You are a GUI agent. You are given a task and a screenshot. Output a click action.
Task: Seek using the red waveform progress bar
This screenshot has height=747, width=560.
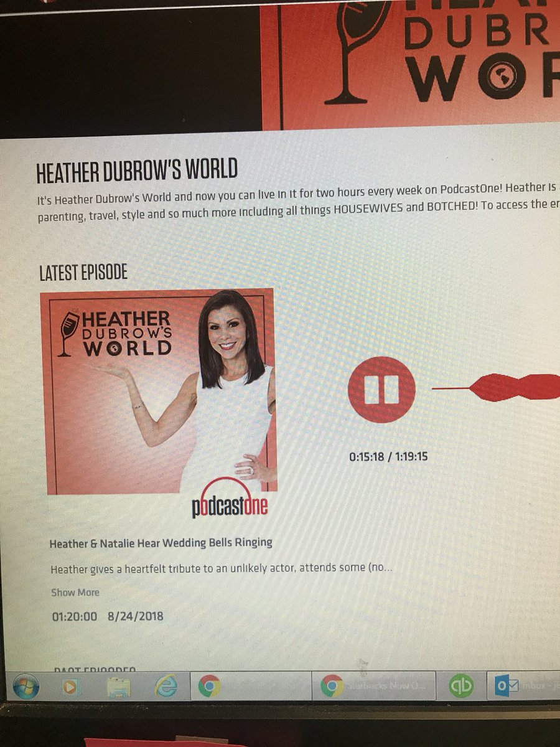(496, 387)
